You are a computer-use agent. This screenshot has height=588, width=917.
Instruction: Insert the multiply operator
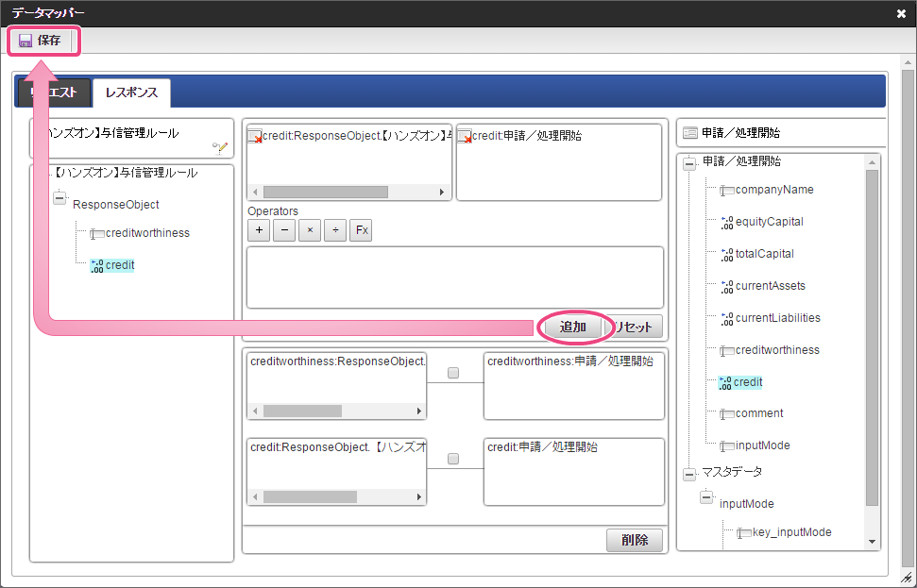pyautogui.click(x=310, y=230)
